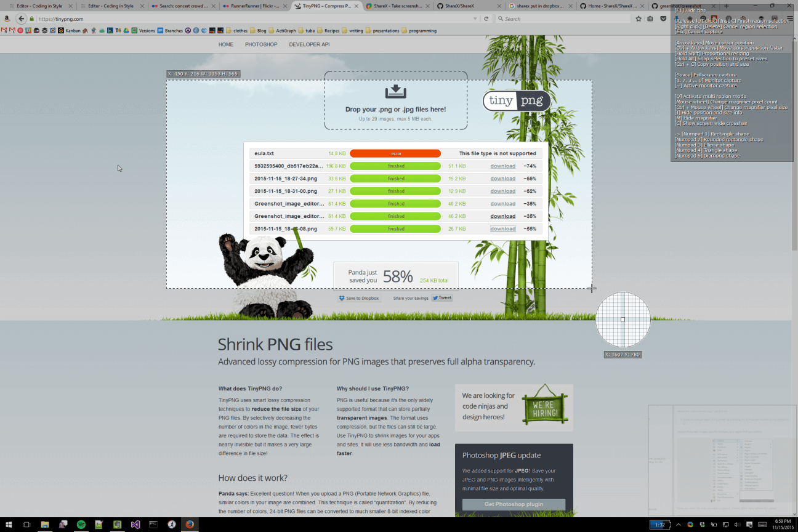The image size is (798, 532).
Task: Open the clothes bookmarks folder
Action: point(236,31)
